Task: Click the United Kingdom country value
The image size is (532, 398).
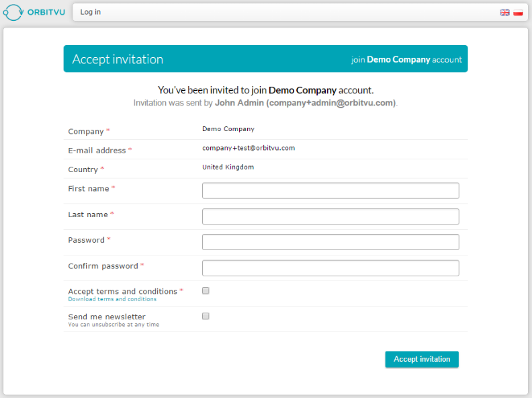Action: point(228,167)
